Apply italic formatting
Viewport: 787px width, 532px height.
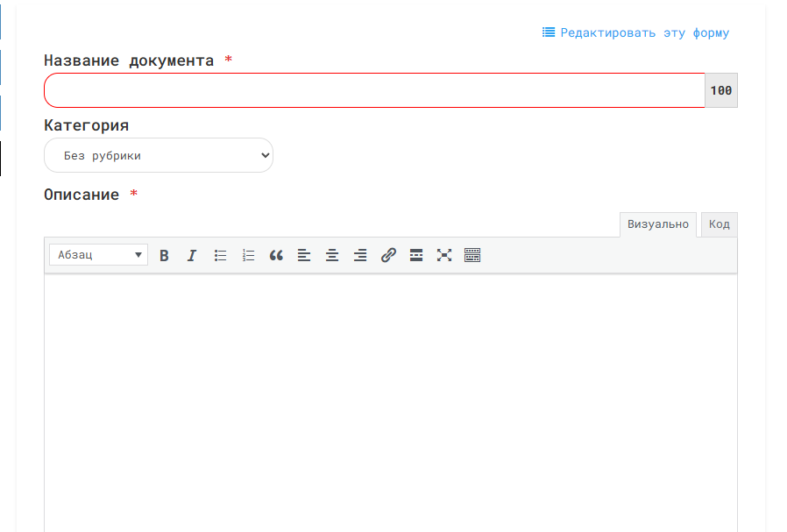192,256
